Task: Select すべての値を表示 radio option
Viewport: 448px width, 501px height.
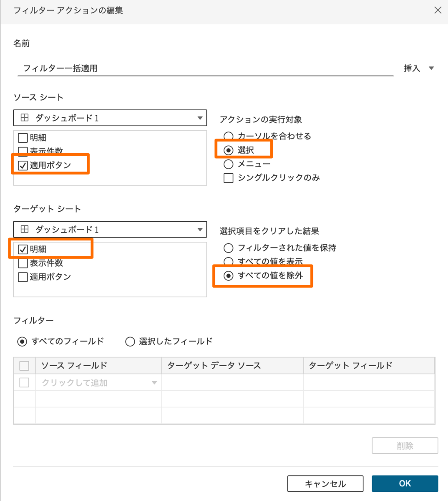Action: [229, 262]
